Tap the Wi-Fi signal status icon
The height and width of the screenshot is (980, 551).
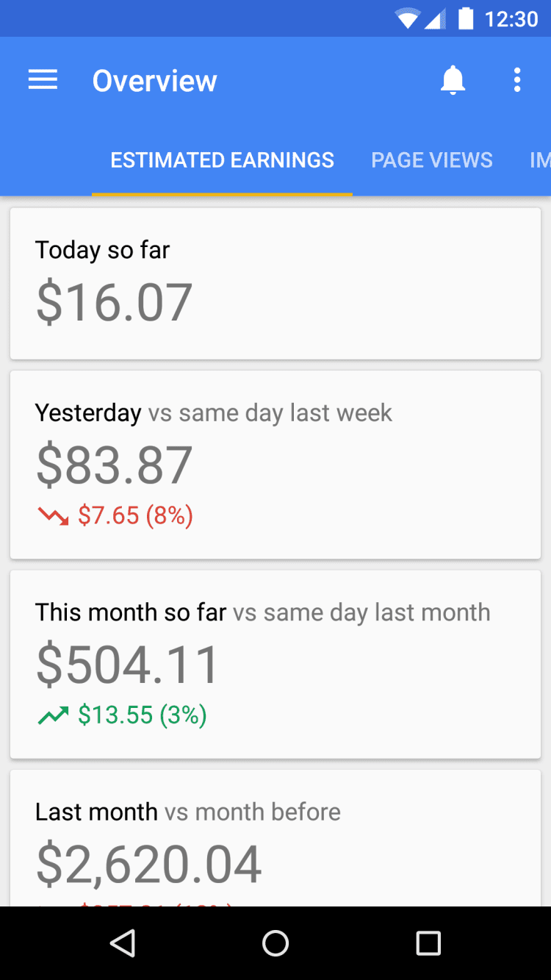[406, 18]
